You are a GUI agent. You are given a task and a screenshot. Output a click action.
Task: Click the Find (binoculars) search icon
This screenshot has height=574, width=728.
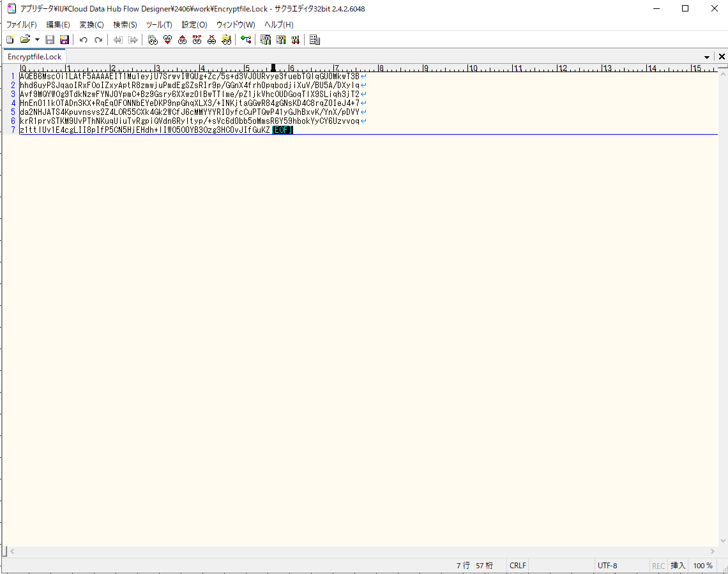pos(153,40)
